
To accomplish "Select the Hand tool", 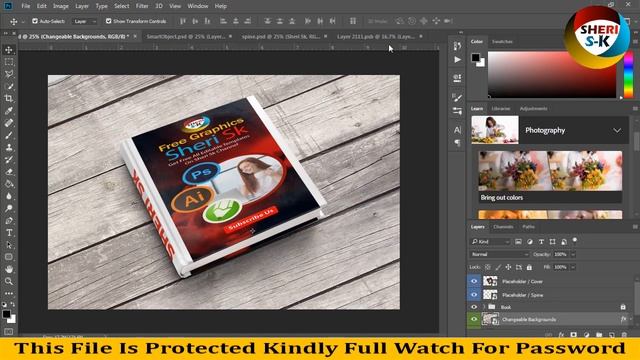I will 9,269.
